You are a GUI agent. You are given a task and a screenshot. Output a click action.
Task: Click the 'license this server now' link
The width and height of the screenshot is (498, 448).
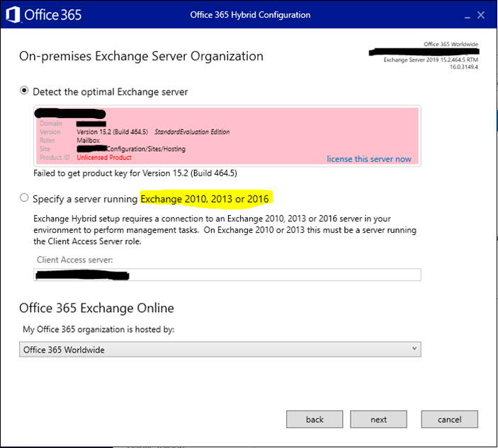click(369, 159)
